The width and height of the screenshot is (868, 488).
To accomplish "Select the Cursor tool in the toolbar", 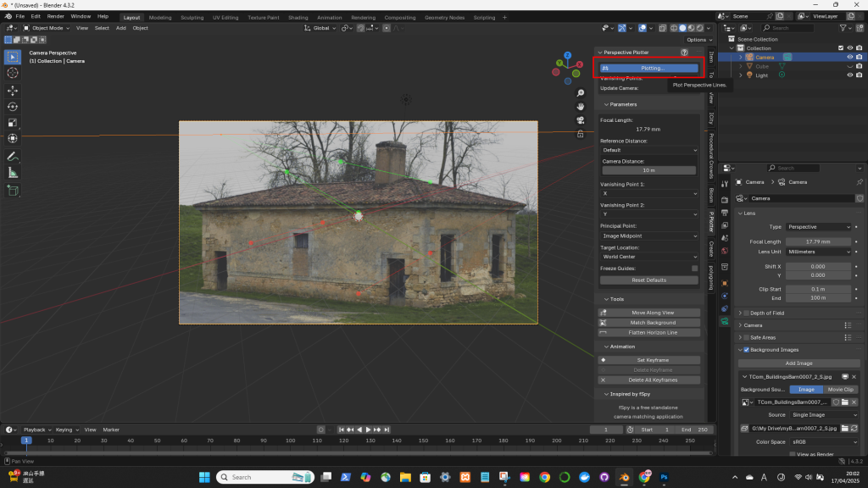I will [x=13, y=73].
